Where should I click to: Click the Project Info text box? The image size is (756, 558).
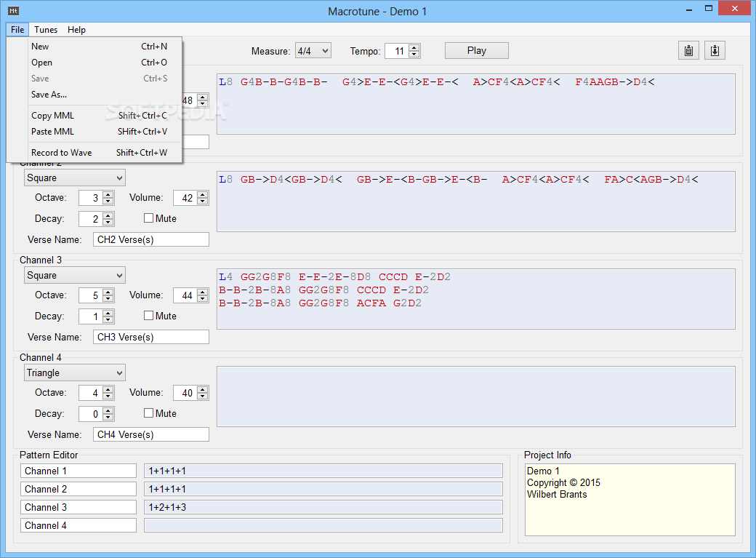pos(630,500)
